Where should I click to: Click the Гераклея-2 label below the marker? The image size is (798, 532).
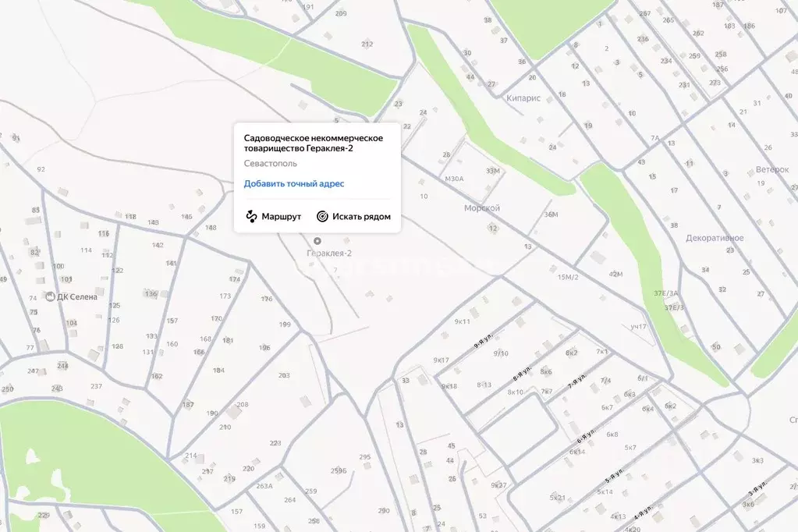(328, 253)
